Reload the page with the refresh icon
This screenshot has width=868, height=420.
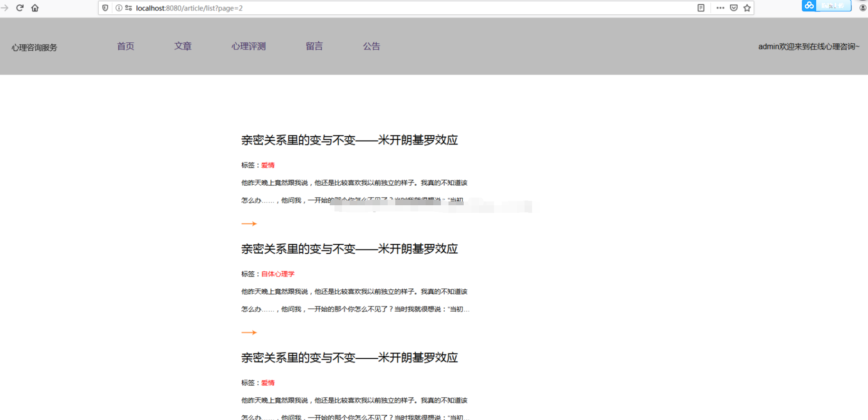20,8
